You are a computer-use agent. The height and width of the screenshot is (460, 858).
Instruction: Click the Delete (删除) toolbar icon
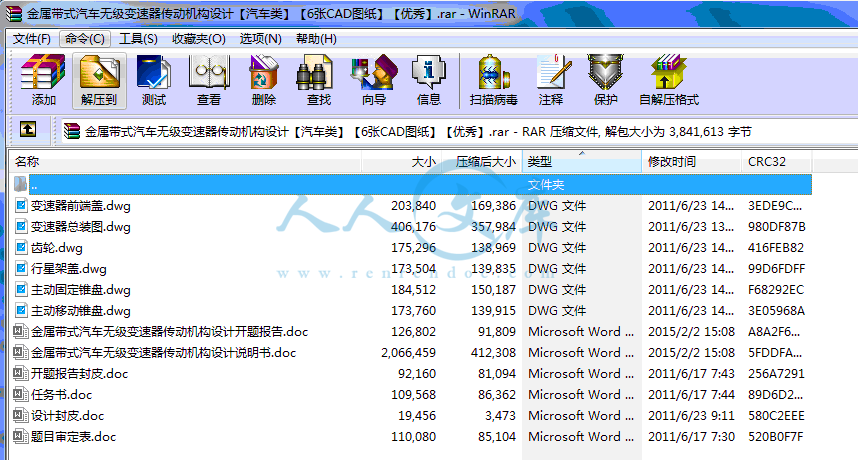coord(264,80)
